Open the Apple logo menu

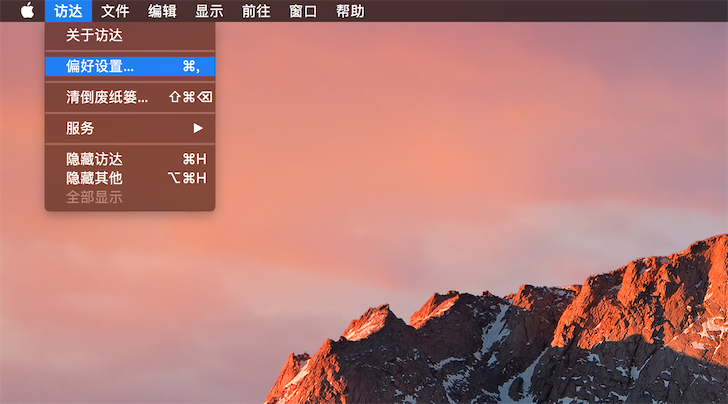(27, 11)
